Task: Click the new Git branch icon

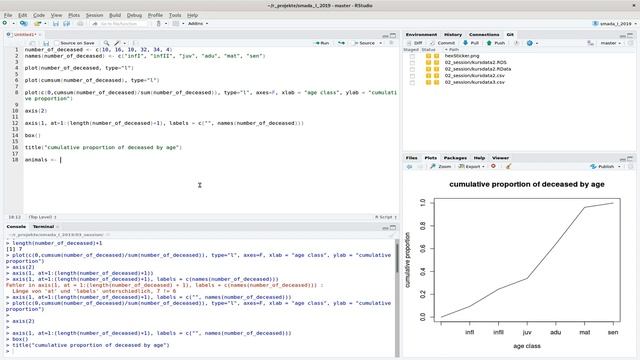Action: [590, 43]
